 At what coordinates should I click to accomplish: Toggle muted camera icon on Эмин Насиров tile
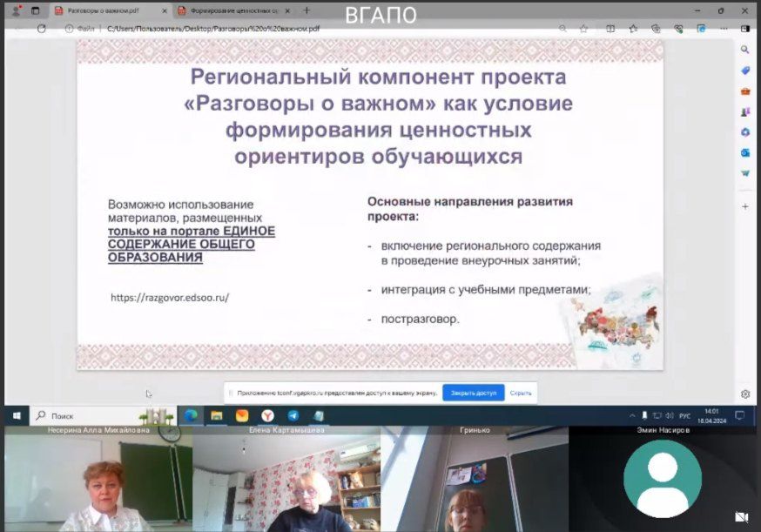pyautogui.click(x=741, y=516)
